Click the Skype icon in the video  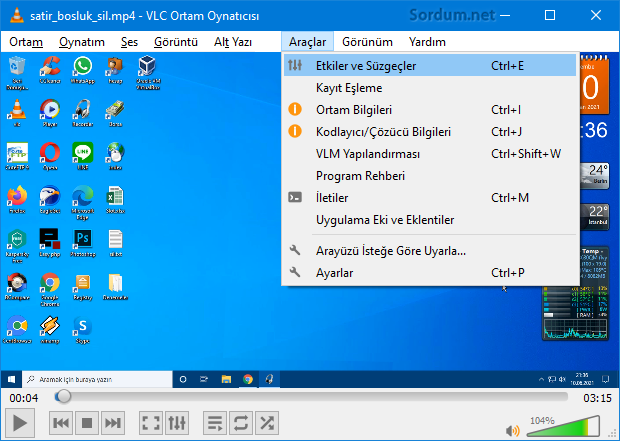83,326
